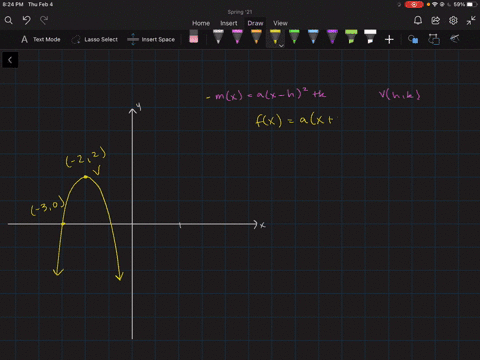Open notifications bell icon
The height and width of the screenshot is (360, 480).
(418, 21)
